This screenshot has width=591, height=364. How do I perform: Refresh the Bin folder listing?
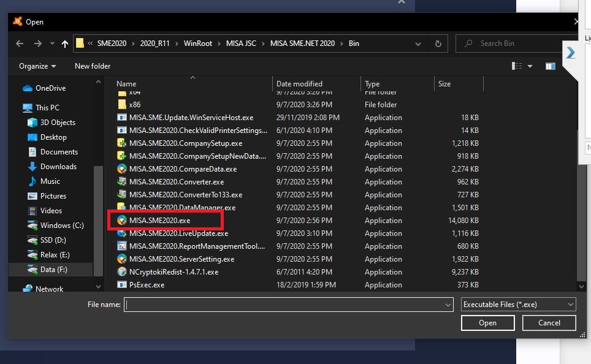(438, 44)
